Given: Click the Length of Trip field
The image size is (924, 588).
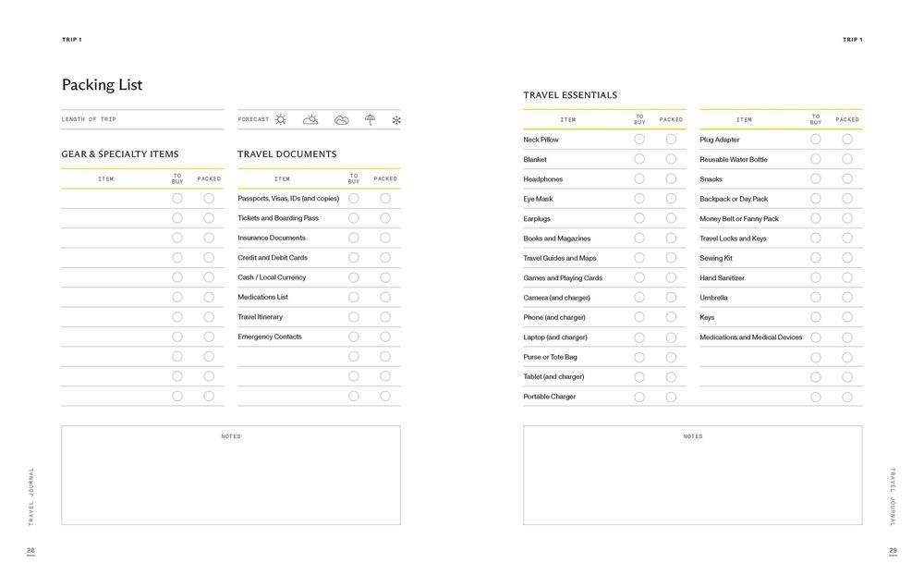Looking at the screenshot, I should pyautogui.click(x=142, y=120).
